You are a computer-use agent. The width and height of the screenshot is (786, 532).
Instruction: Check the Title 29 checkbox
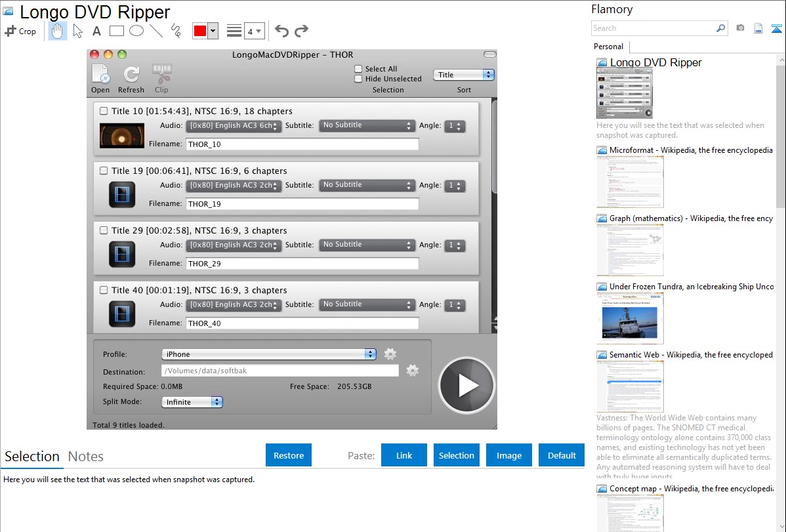(x=103, y=230)
